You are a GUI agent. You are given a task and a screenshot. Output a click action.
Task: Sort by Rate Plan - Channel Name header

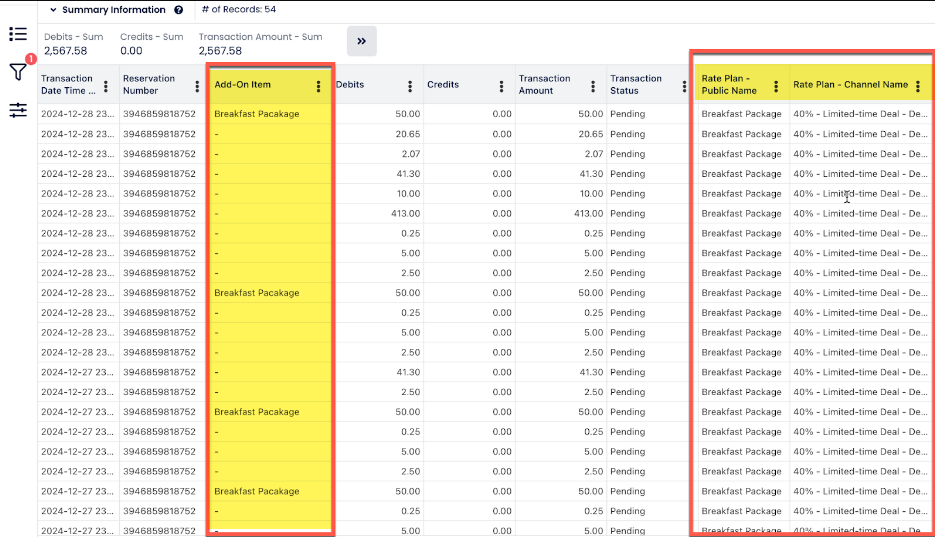(850, 85)
